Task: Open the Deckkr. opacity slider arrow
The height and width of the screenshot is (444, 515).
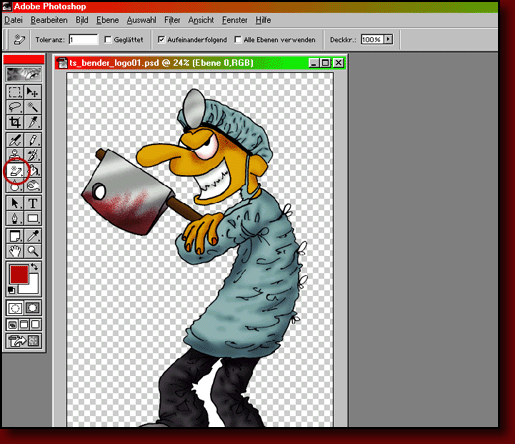Action: tap(388, 39)
